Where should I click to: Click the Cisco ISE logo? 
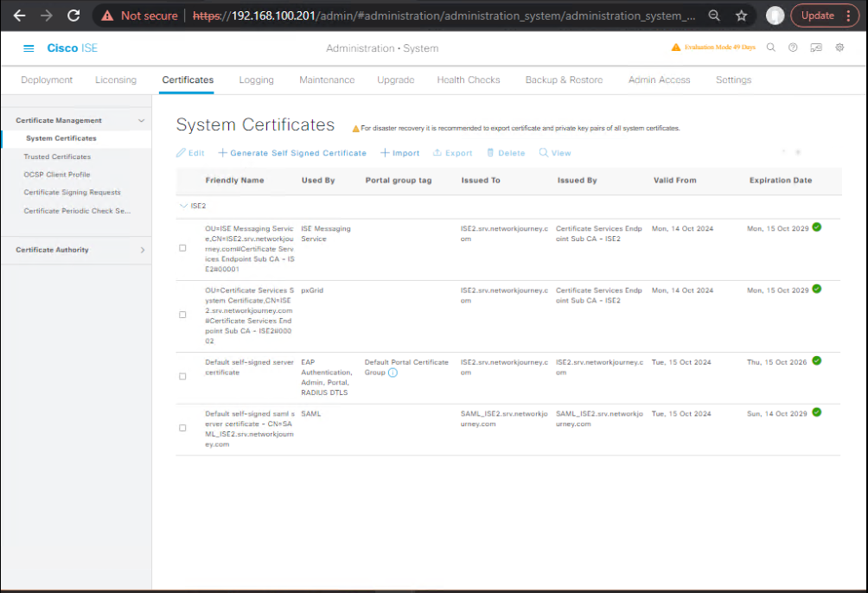(x=72, y=48)
